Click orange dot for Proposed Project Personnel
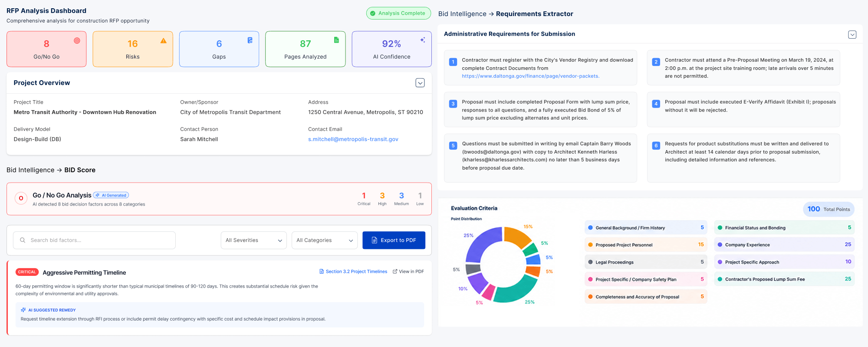This screenshot has height=347, width=868. [x=590, y=245]
